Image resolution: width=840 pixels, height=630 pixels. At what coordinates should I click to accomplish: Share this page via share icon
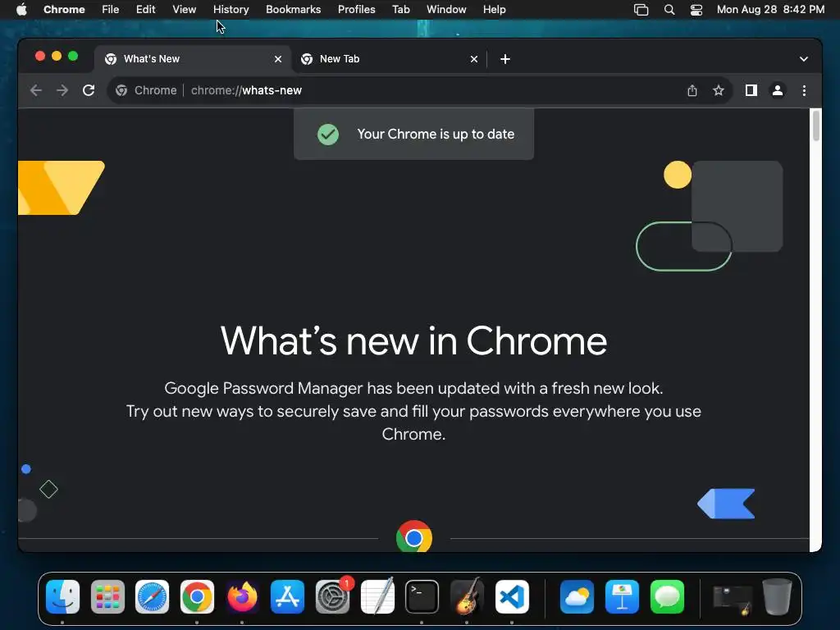(x=692, y=90)
